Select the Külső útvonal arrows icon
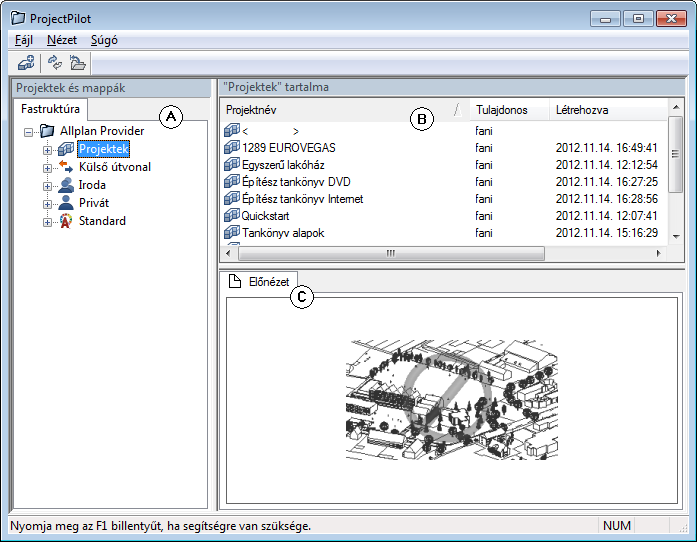This screenshot has height=542, width=697. coord(66,167)
